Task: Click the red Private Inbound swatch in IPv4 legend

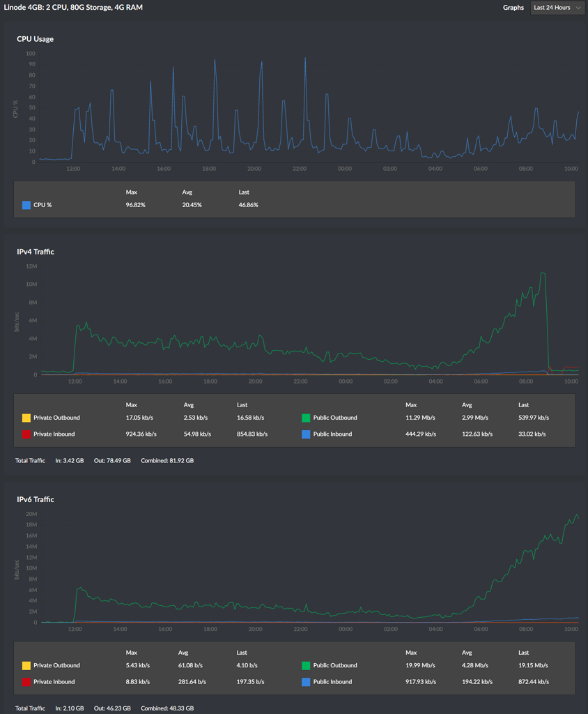Action: pos(28,433)
